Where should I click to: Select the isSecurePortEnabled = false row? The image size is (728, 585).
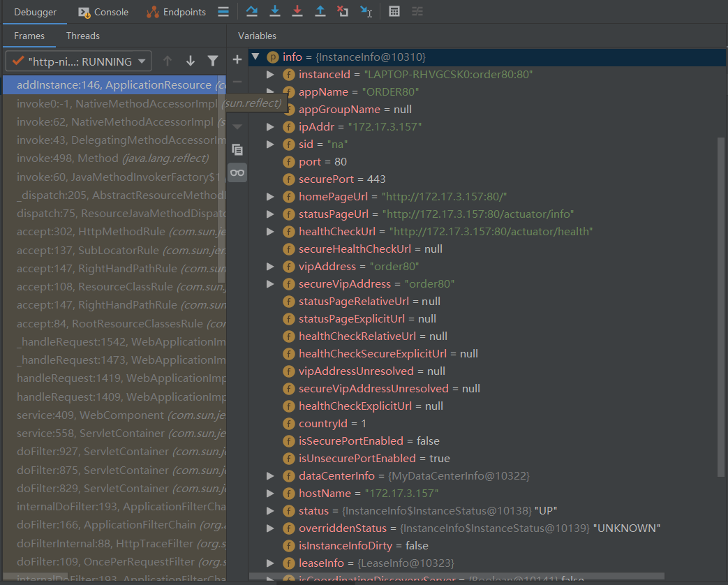(486, 441)
